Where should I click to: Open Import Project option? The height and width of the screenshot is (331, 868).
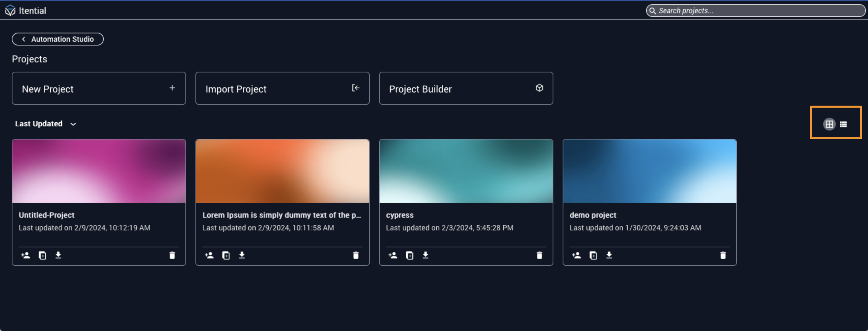282,88
